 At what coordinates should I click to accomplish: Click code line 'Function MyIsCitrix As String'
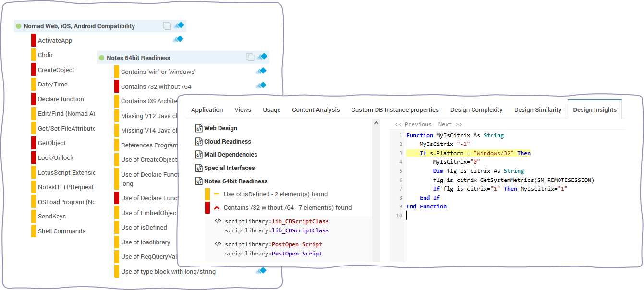(x=455, y=135)
